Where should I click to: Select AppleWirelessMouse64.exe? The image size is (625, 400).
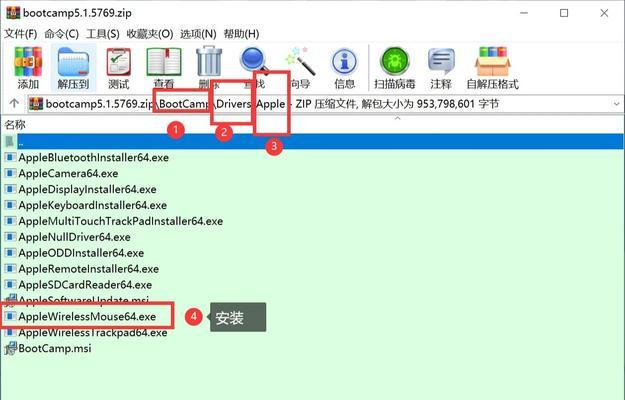pos(87,317)
